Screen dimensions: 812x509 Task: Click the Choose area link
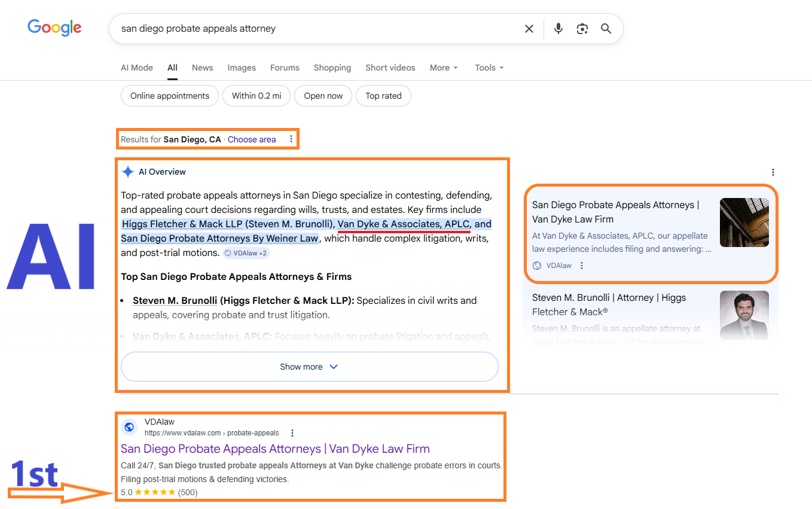[x=252, y=139]
